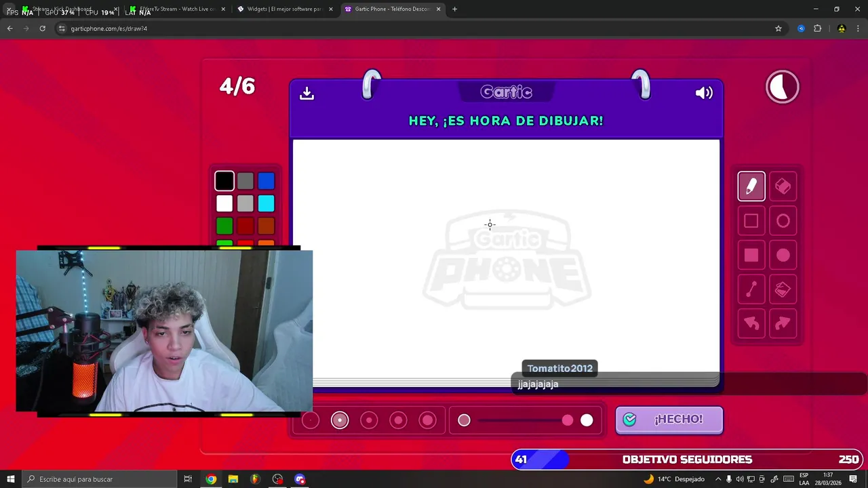
Task: Click the Windows taskbar search box
Action: (99, 479)
